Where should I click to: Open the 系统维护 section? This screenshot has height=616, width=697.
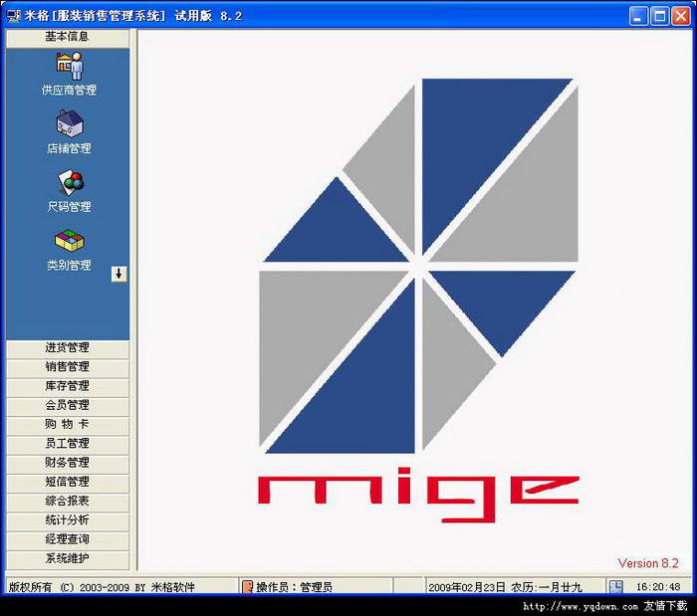click(68, 560)
